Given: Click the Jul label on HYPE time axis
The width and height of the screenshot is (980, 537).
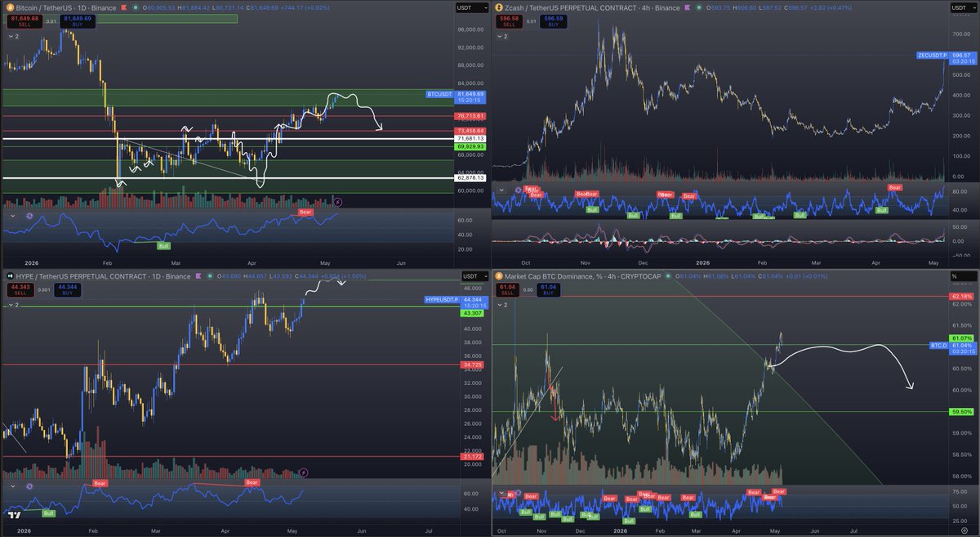Looking at the screenshot, I should (x=430, y=530).
